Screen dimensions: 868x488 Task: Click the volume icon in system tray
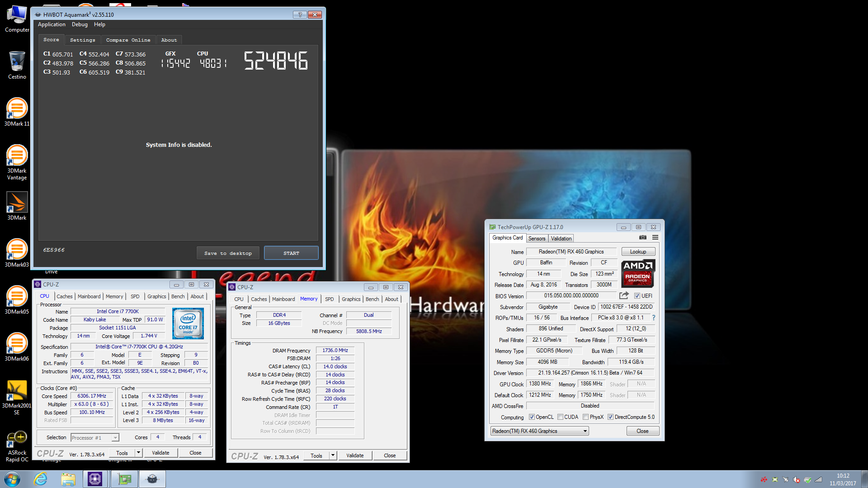click(797, 480)
